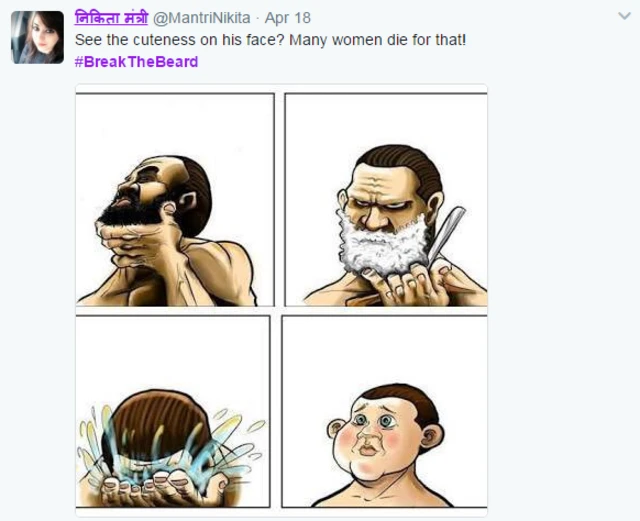
Task: Open the @MantriNikita handle
Action: [x=202, y=18]
